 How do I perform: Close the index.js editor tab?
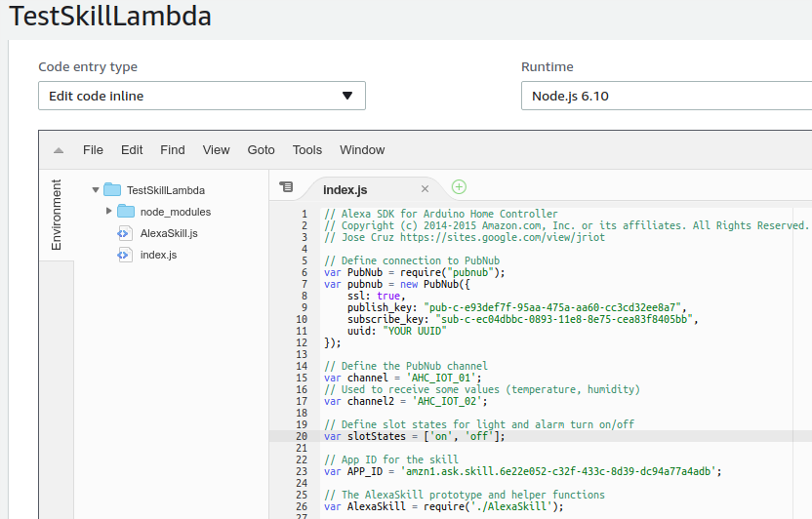tap(425, 189)
